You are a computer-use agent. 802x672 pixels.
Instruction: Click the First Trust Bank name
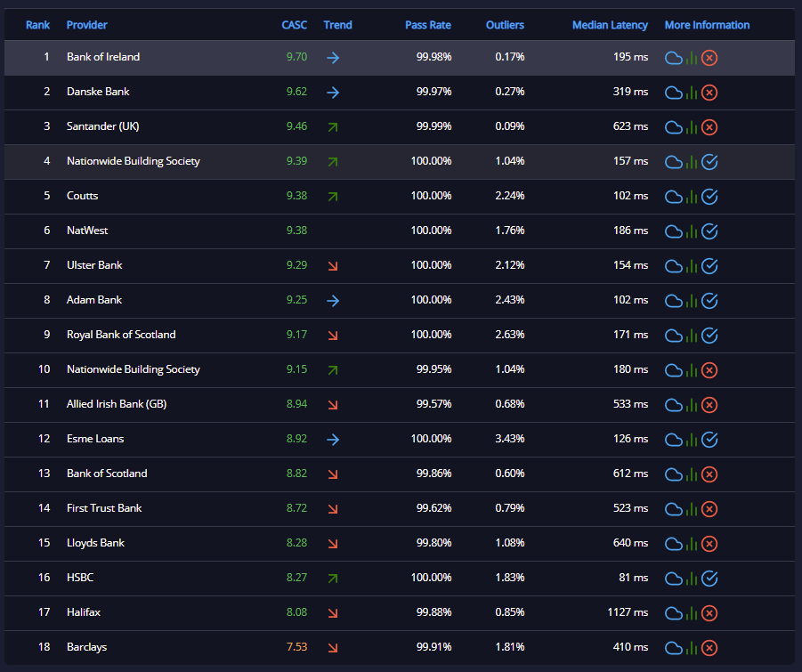point(104,508)
